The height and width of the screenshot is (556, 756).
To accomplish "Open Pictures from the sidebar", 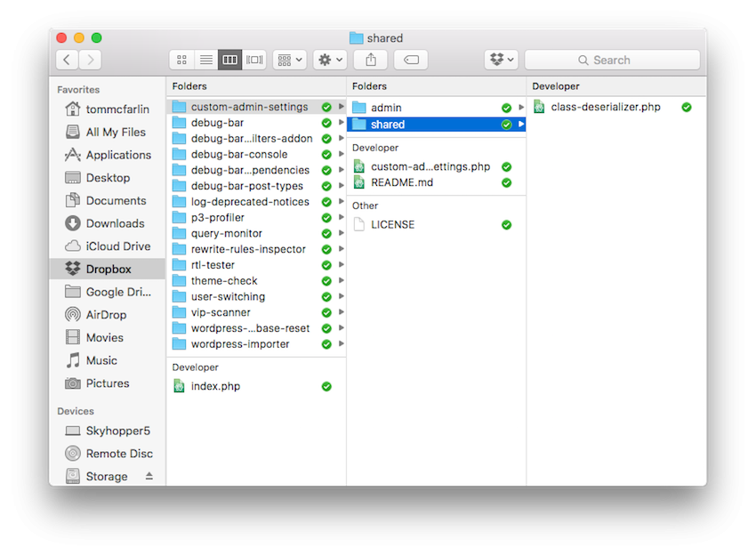I will point(108,383).
